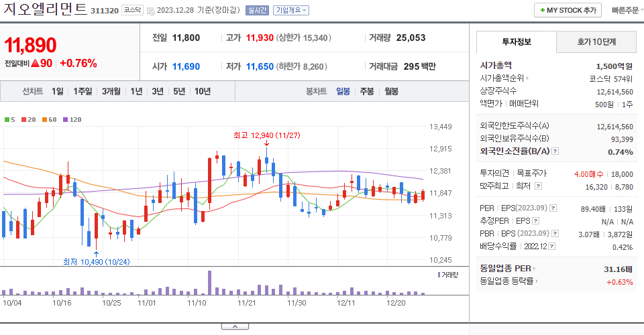The width and height of the screenshot is (644, 335).
Task: Open the 시가총액순위 link
Action: (x=504, y=78)
